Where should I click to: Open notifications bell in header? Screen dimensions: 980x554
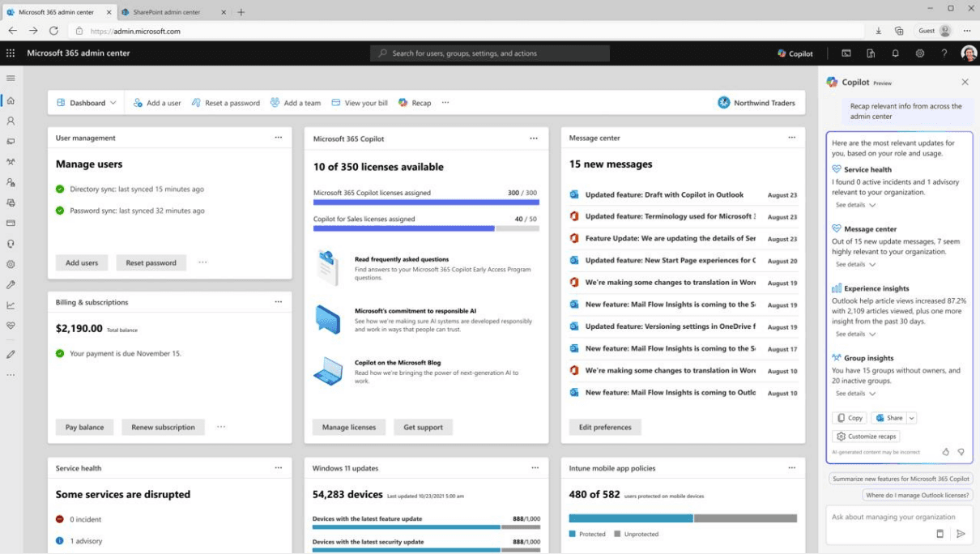[x=895, y=53]
